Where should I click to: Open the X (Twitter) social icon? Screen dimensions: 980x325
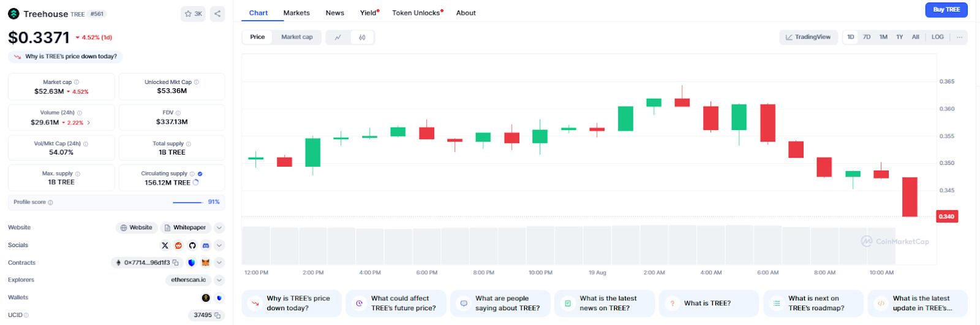165,245
